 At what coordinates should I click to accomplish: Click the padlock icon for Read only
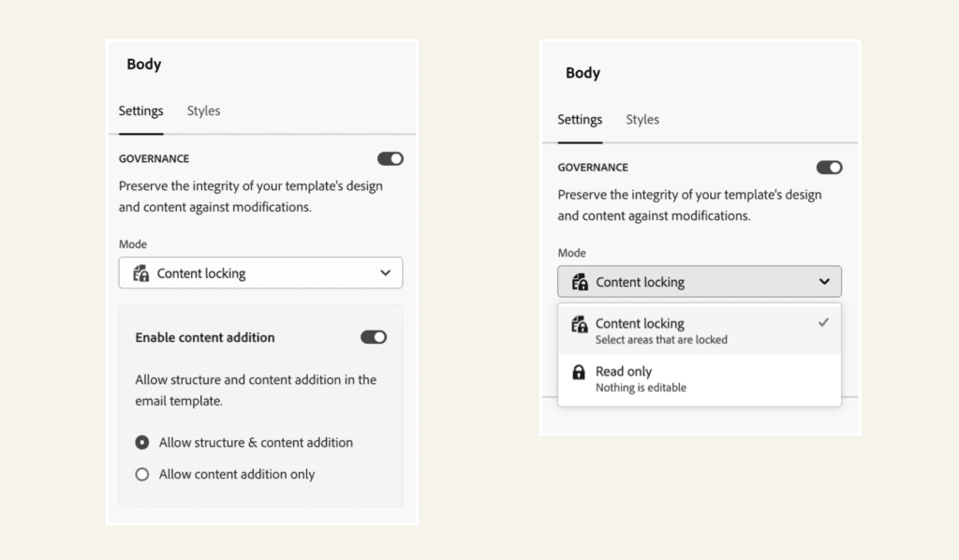580,373
